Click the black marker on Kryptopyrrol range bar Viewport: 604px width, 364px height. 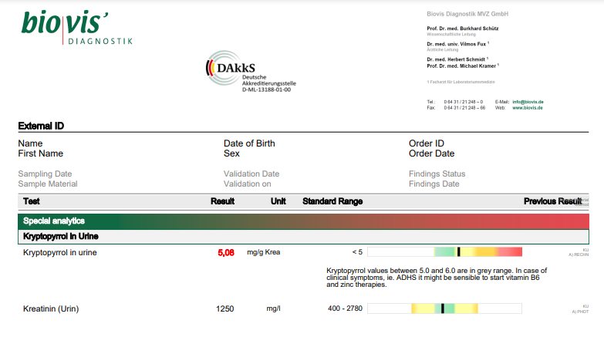458,252
